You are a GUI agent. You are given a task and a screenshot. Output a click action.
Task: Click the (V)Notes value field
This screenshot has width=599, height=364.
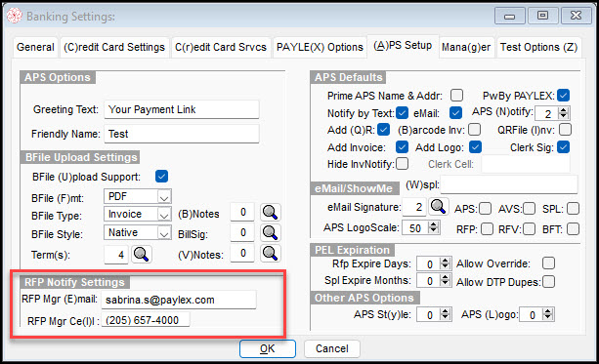coord(242,253)
